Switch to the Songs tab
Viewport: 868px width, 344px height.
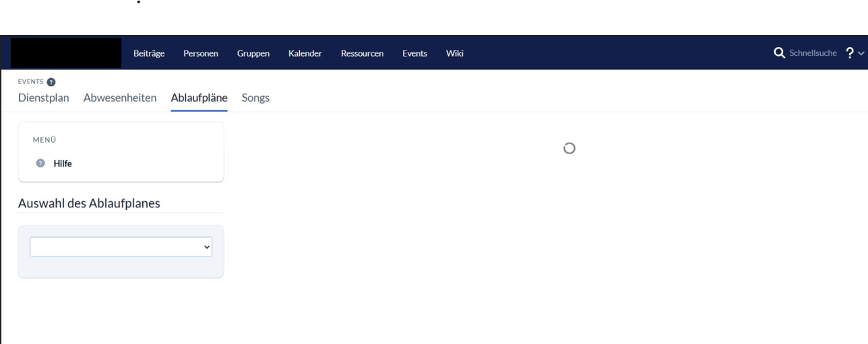pos(255,98)
